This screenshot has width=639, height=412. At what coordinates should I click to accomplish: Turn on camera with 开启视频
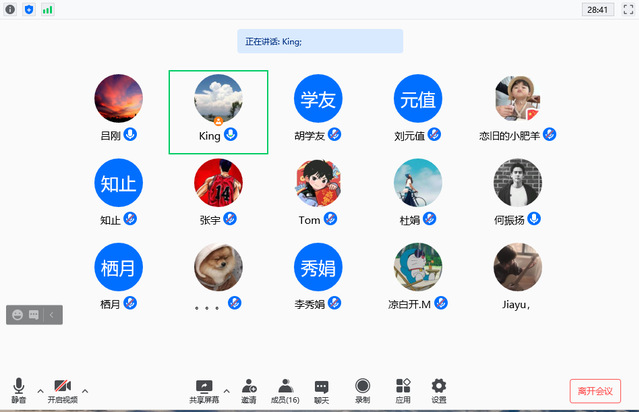tap(62, 386)
